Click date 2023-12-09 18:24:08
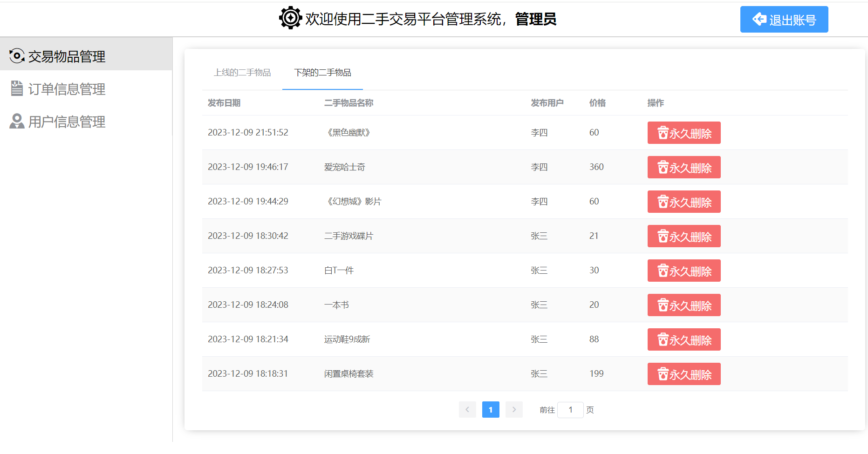The width and height of the screenshot is (868, 454). [248, 305]
